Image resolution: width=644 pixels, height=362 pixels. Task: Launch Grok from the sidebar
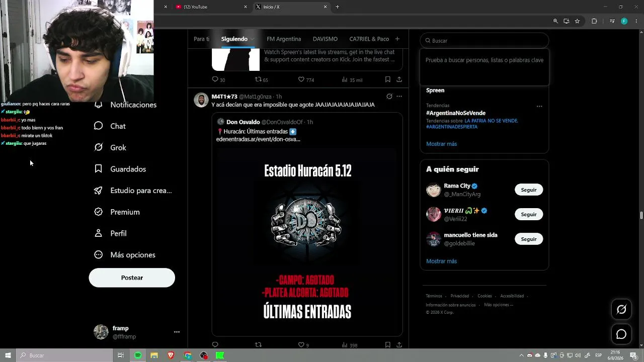(x=110, y=148)
